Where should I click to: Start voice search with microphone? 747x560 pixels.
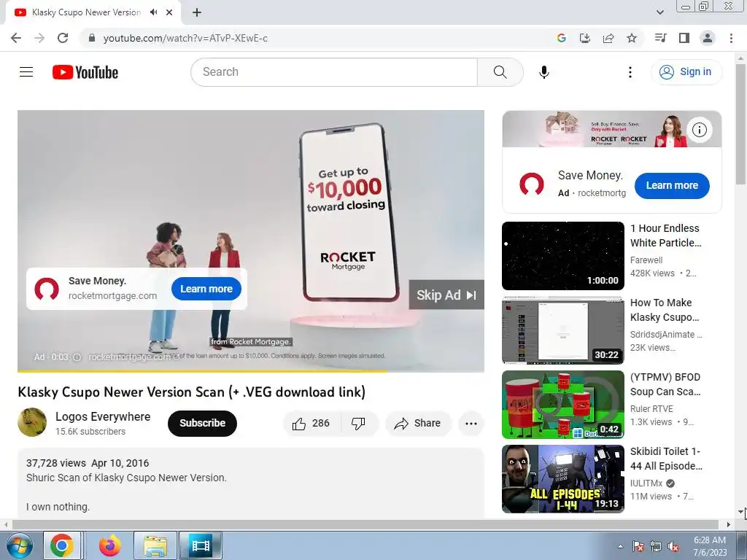pyautogui.click(x=544, y=72)
